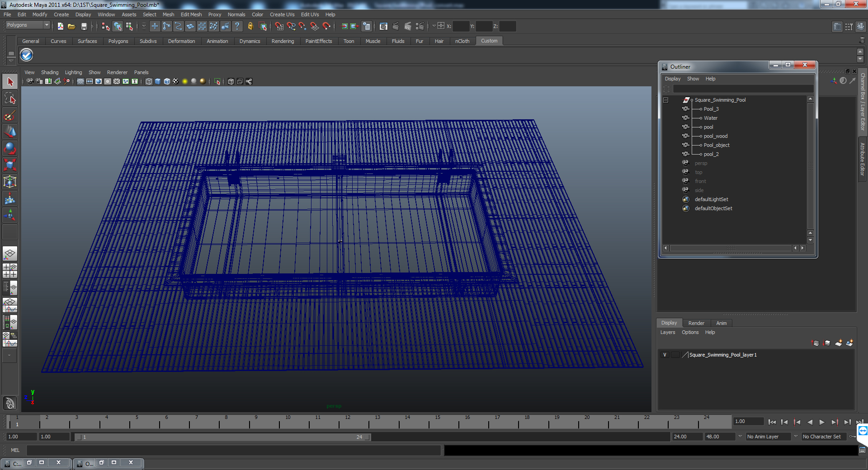This screenshot has width=868, height=470.
Task: Select the arrow Select tool
Action: pyautogui.click(x=10, y=82)
